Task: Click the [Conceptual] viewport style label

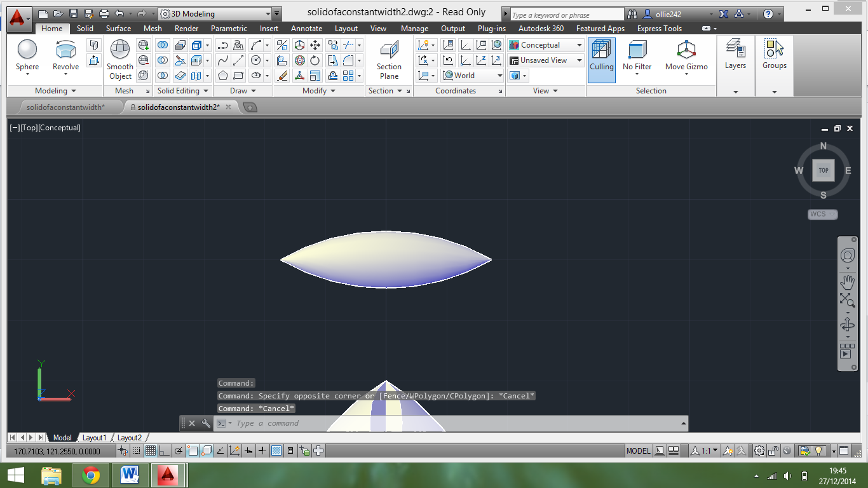Action: pos(59,128)
